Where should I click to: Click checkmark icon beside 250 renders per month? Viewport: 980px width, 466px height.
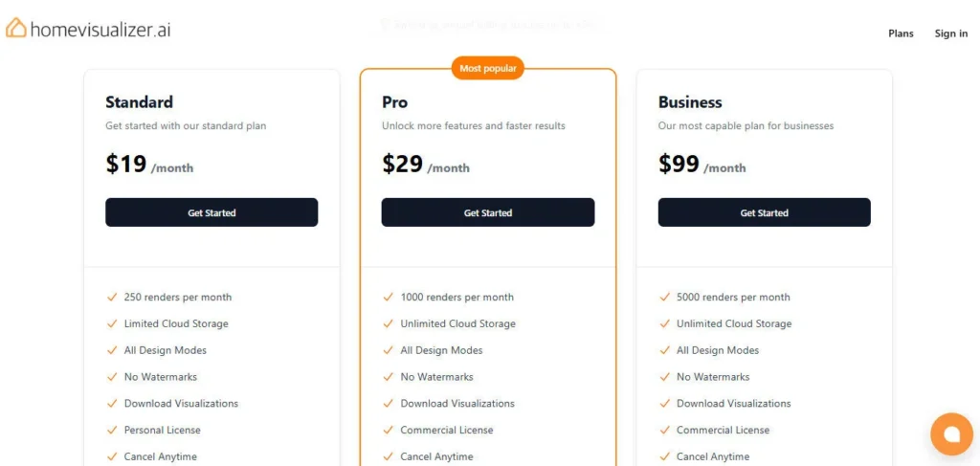[x=112, y=297]
